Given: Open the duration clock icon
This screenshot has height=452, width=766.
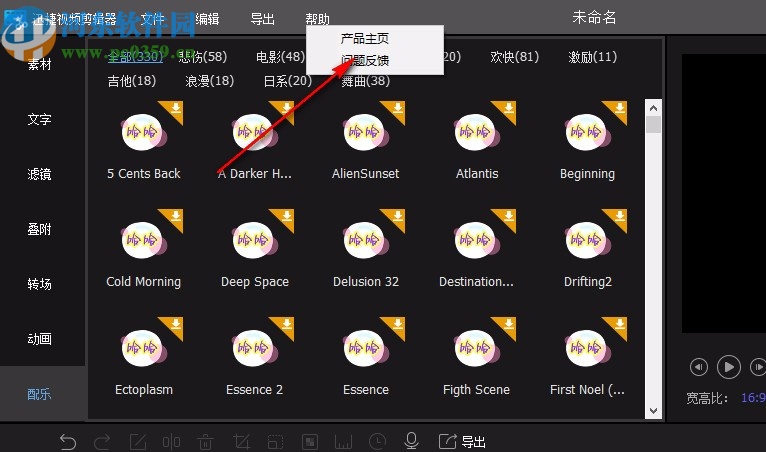Looking at the screenshot, I should [378, 442].
